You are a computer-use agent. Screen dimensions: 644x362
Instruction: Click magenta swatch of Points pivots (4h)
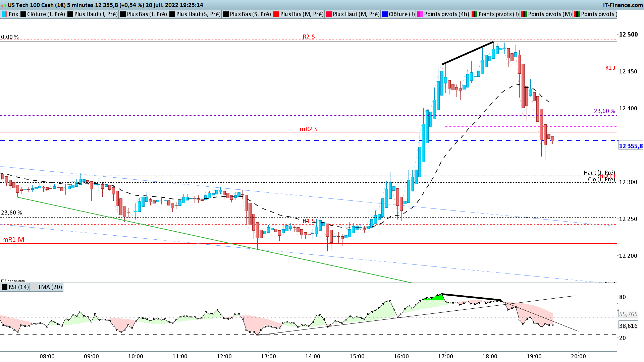point(420,14)
